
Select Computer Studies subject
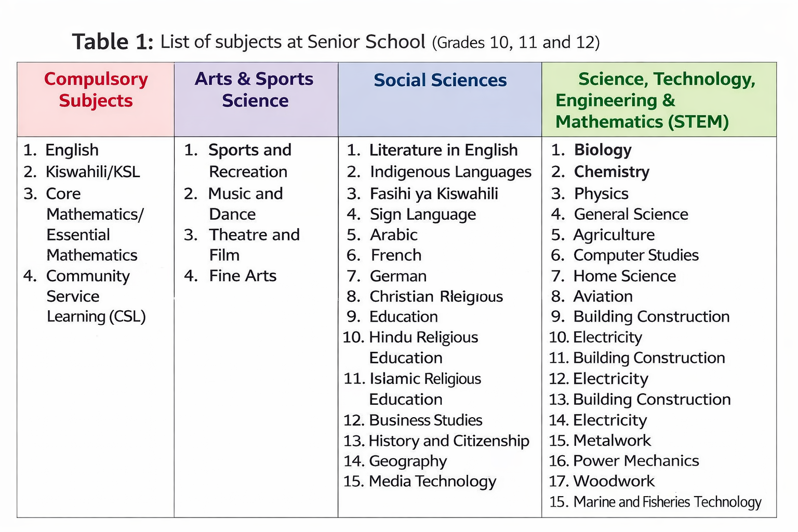(x=635, y=255)
